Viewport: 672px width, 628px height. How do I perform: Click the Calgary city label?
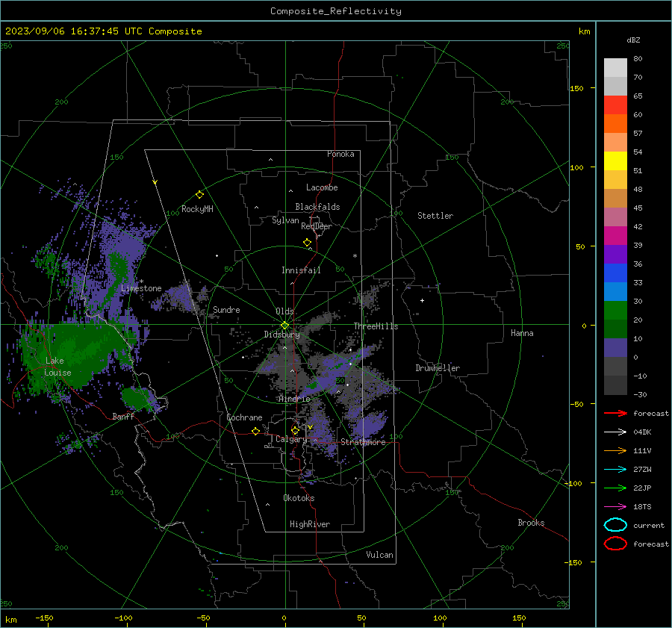[x=291, y=439]
